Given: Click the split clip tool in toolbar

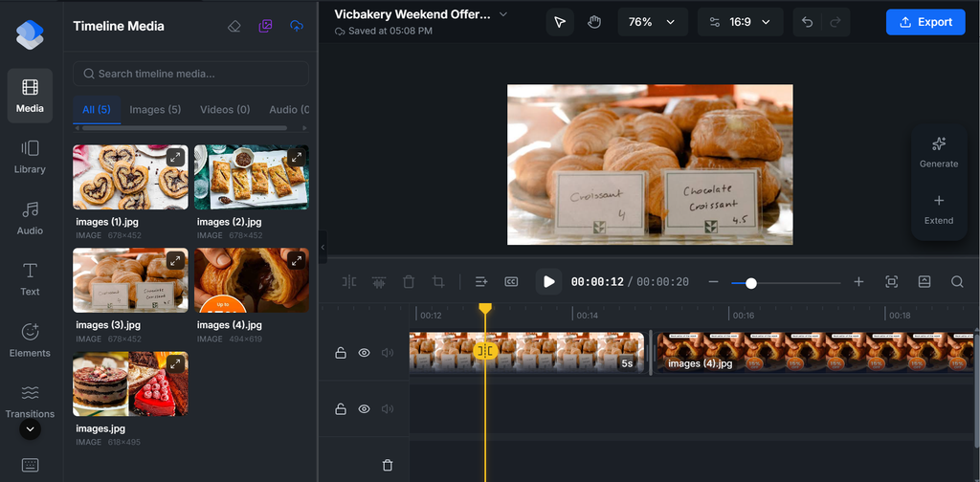Looking at the screenshot, I should click(348, 282).
